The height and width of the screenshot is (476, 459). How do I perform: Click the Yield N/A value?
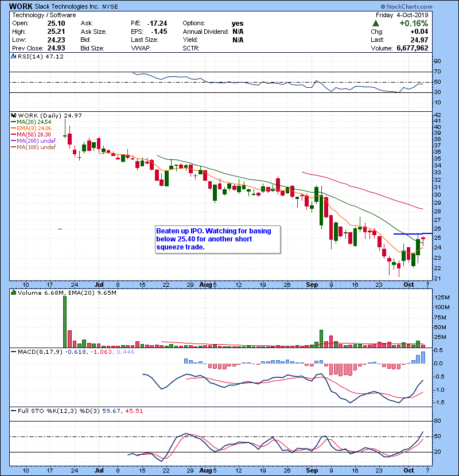click(x=238, y=40)
